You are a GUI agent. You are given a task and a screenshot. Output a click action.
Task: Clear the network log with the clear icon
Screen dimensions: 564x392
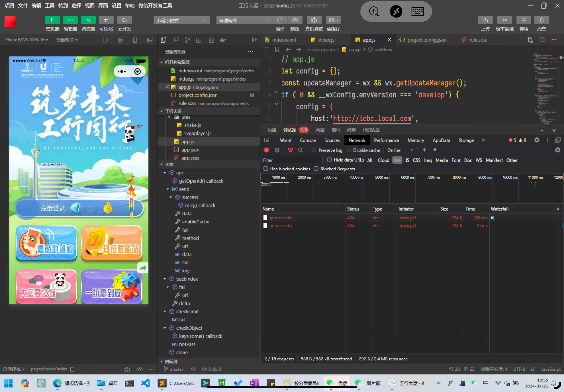tap(277, 150)
